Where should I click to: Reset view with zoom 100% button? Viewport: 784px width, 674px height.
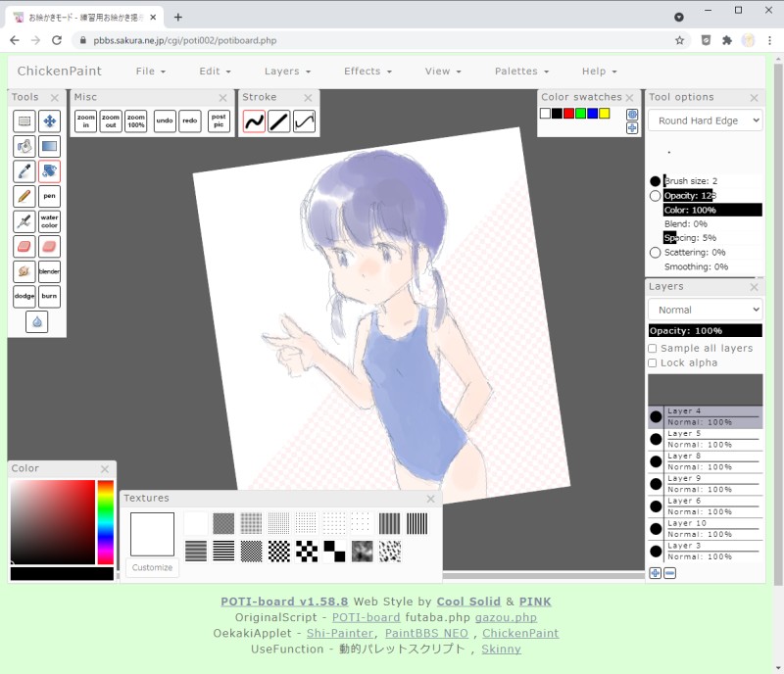click(135, 121)
